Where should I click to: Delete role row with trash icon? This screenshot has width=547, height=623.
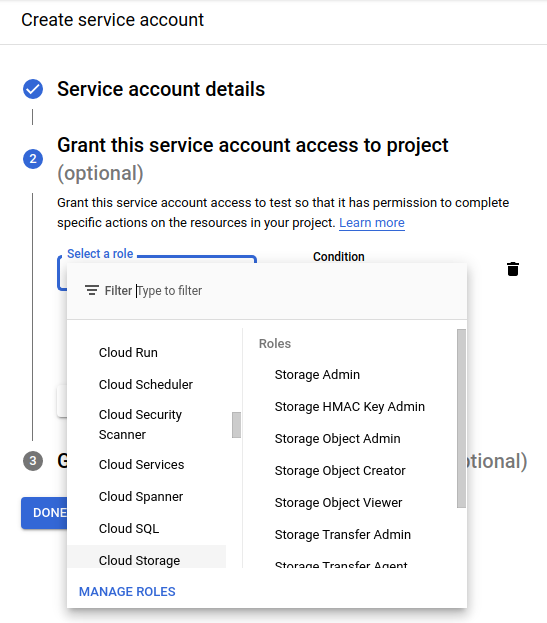pyautogui.click(x=513, y=269)
